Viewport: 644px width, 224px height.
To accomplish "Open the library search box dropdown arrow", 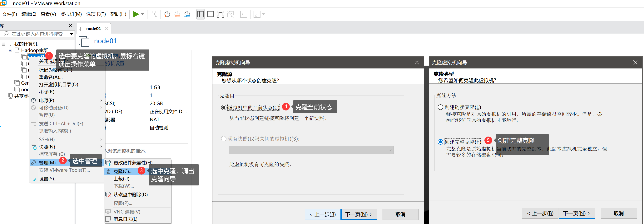I will (x=72, y=34).
